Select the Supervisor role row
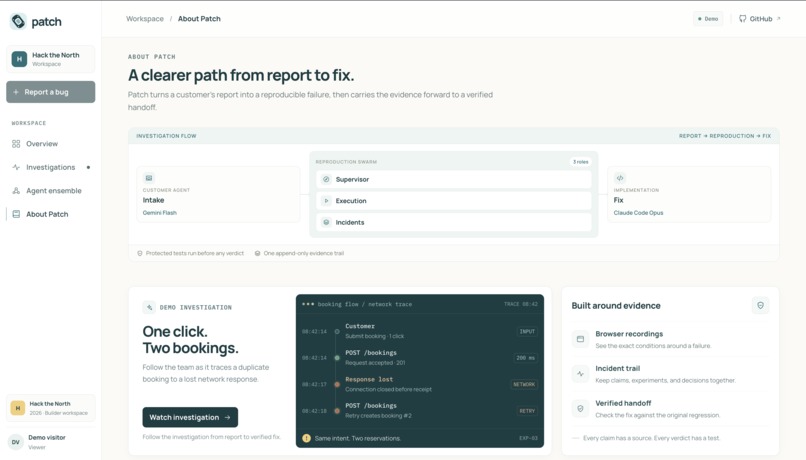 click(x=454, y=179)
